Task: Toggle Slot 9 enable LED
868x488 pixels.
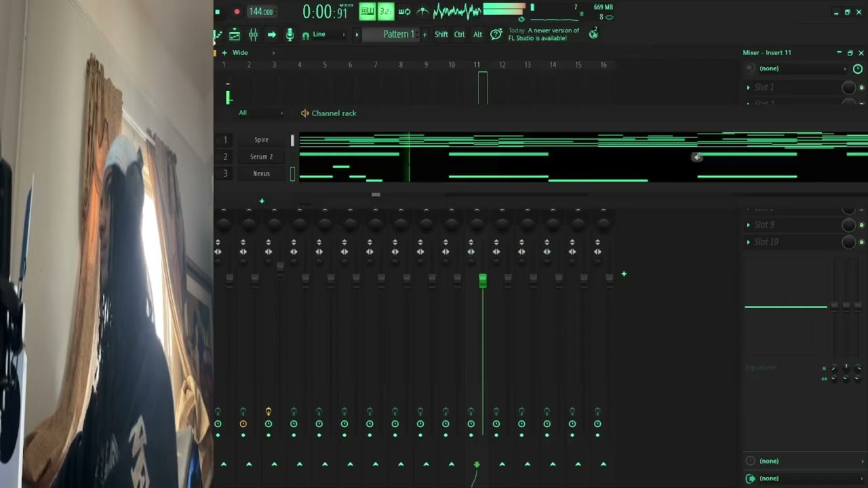Action: pyautogui.click(x=862, y=225)
